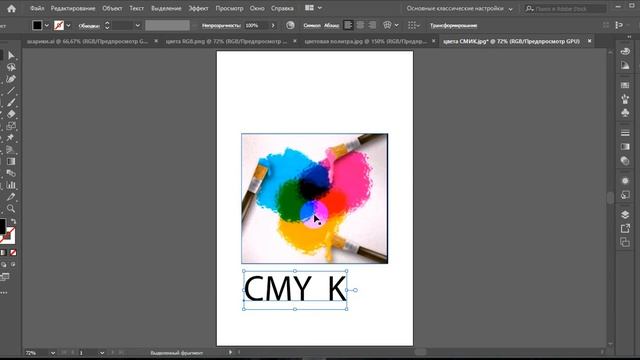The image size is (640, 360).
Task: Select the Paintbrush tool
Action: [x=11, y=102]
